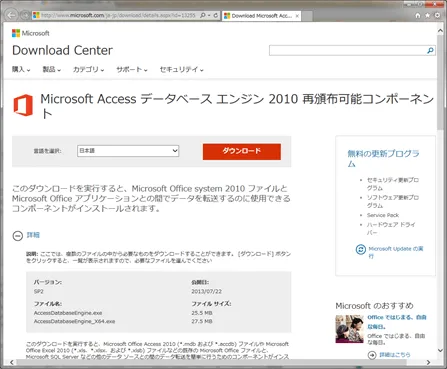Open the カテゴリ menu
This screenshot has height=369, width=447.
click(89, 69)
